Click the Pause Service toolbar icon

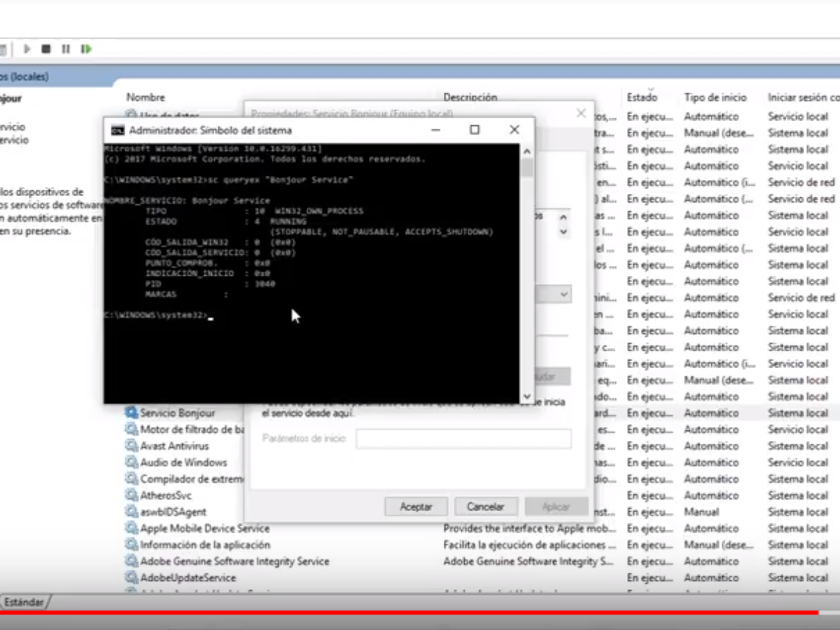click(x=66, y=49)
